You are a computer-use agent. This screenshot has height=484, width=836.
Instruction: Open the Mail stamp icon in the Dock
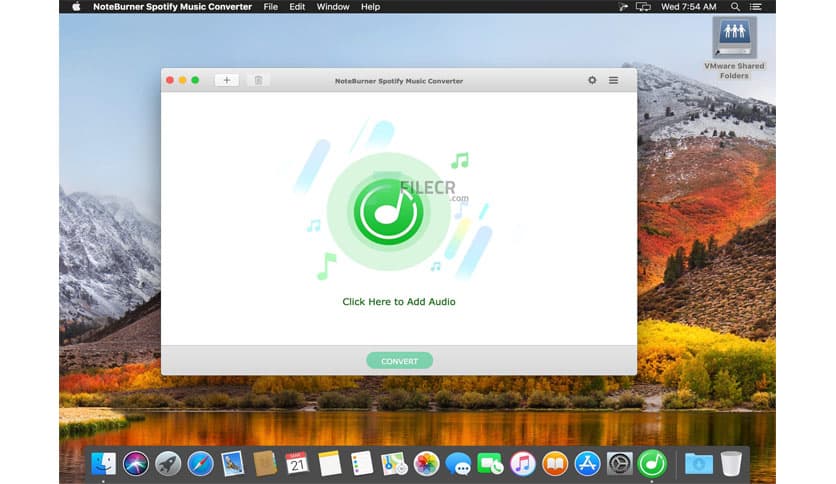(232, 464)
